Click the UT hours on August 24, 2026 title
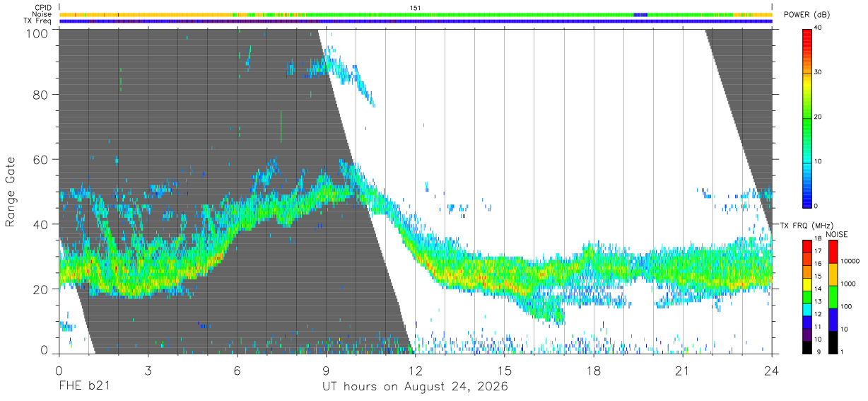Image resolution: width=868 pixels, height=401 pixels. pyautogui.click(x=415, y=387)
